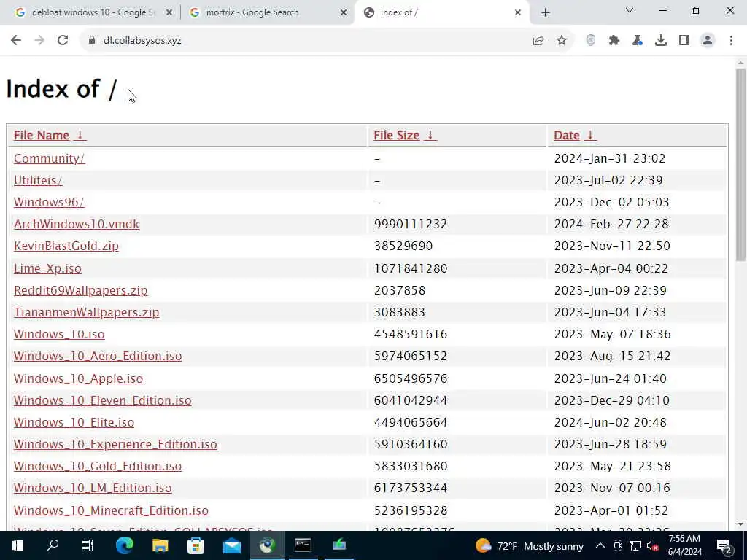Launch Microsoft Edge from taskbar
This screenshot has height=560, width=747.
click(x=125, y=545)
